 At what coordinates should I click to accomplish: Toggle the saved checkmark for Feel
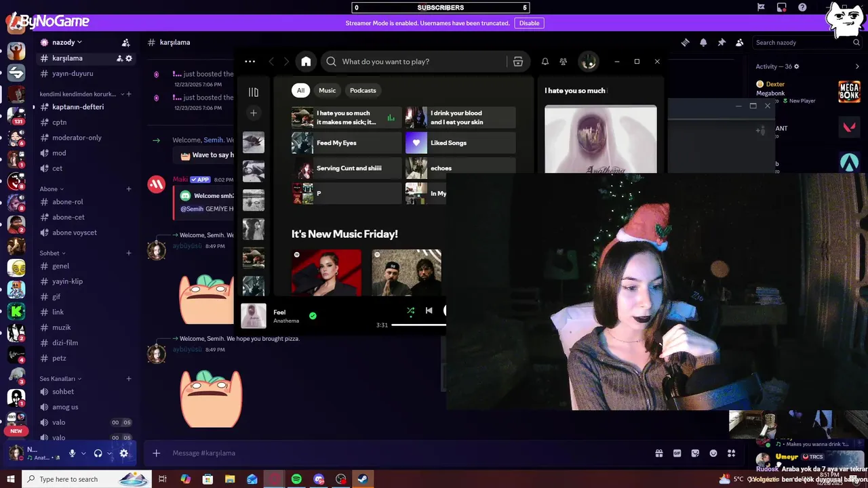coord(313,316)
